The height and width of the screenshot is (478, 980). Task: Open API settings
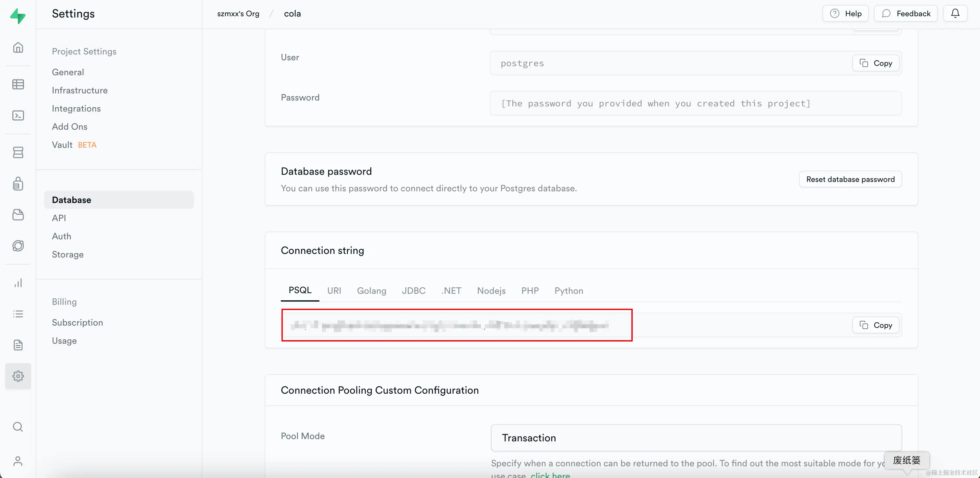[x=59, y=218]
